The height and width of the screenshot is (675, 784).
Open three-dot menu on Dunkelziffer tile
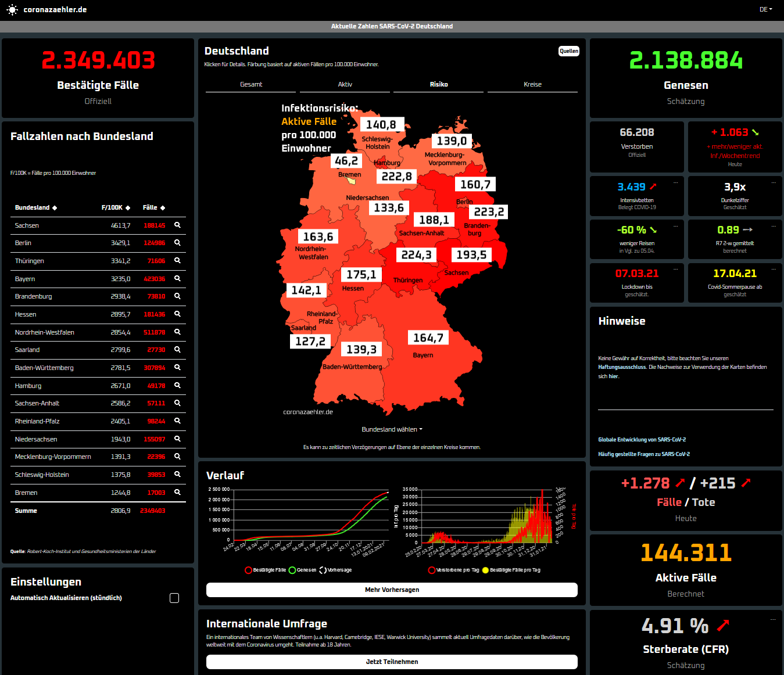click(774, 182)
